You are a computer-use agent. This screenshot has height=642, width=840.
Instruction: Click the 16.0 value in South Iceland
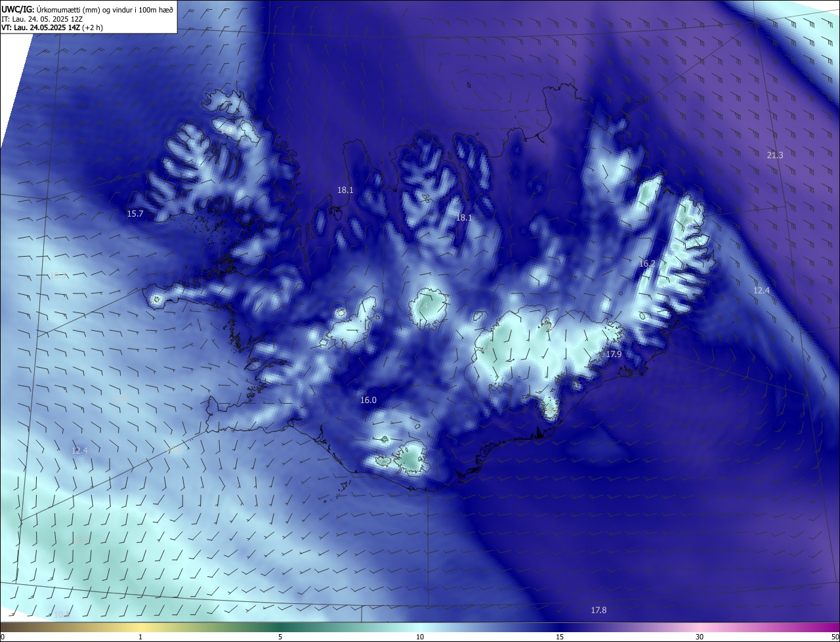tap(369, 400)
